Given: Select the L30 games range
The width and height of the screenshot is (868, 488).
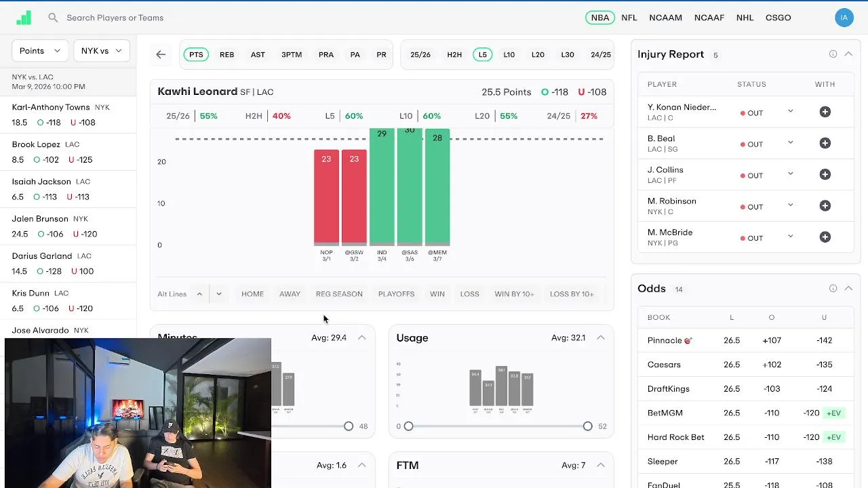Looking at the screenshot, I should [x=568, y=55].
